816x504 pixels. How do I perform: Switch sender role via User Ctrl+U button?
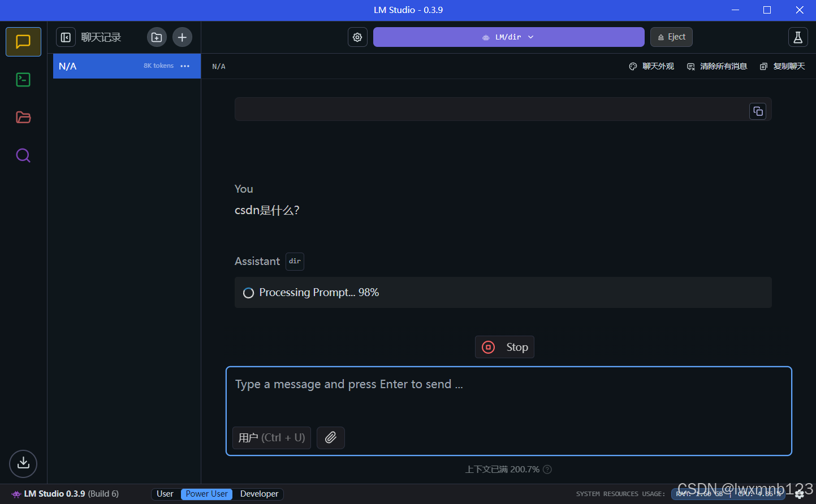pos(271,438)
